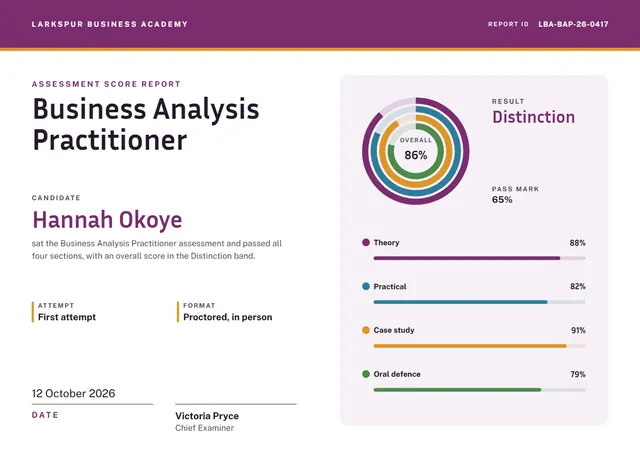Click the description paragraph about passed sections

coord(157,250)
